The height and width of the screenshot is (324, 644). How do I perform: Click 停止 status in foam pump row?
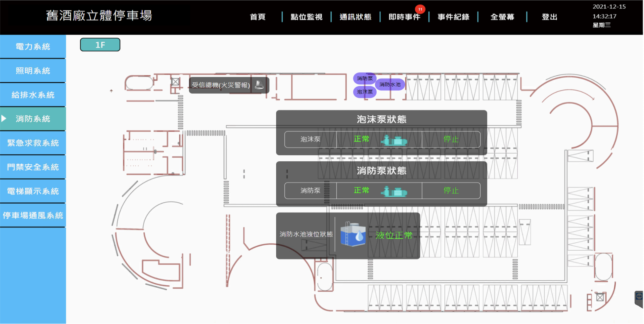[x=451, y=139]
